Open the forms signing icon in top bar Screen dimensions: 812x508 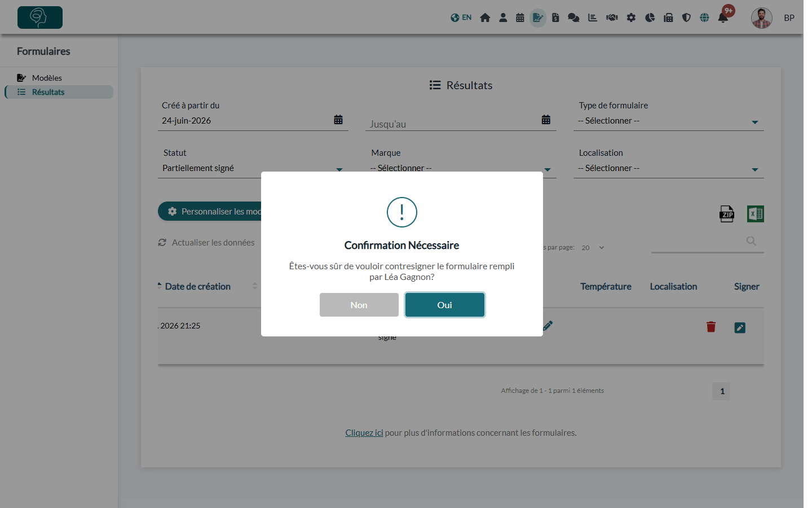pos(538,17)
